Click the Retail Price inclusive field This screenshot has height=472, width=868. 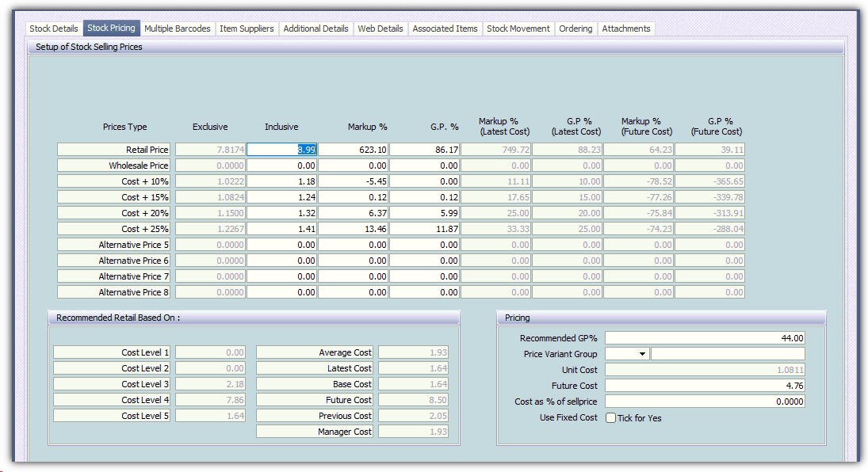click(281, 150)
